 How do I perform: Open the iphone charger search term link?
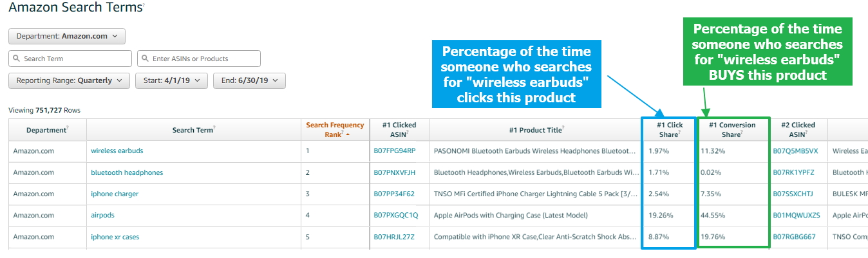(x=115, y=194)
